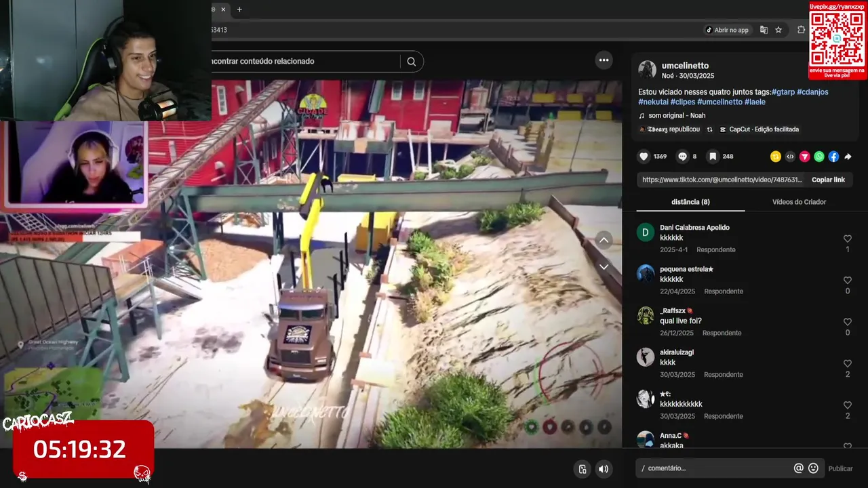Open the #cdanjos hashtag
This screenshot has width=868, height=488.
click(x=812, y=92)
